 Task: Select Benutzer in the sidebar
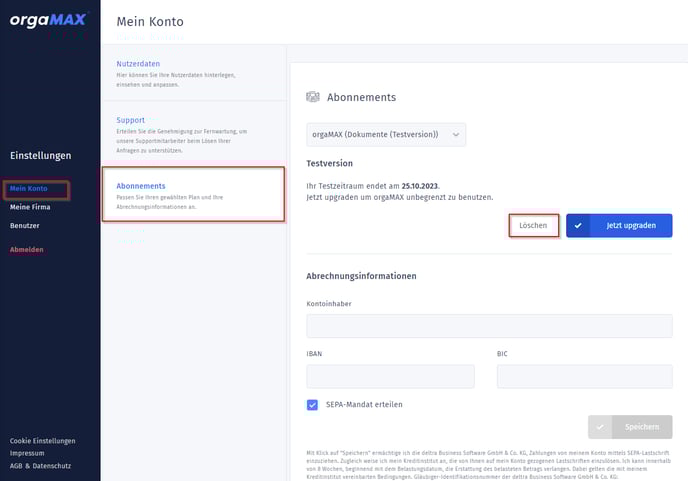tap(25, 226)
